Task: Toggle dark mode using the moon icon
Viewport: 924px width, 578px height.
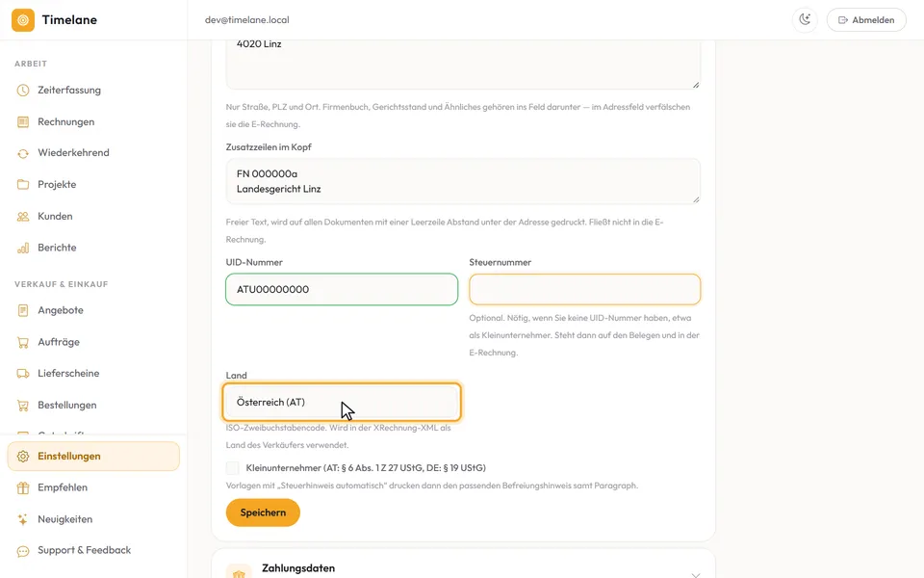Action: pyautogui.click(x=805, y=19)
